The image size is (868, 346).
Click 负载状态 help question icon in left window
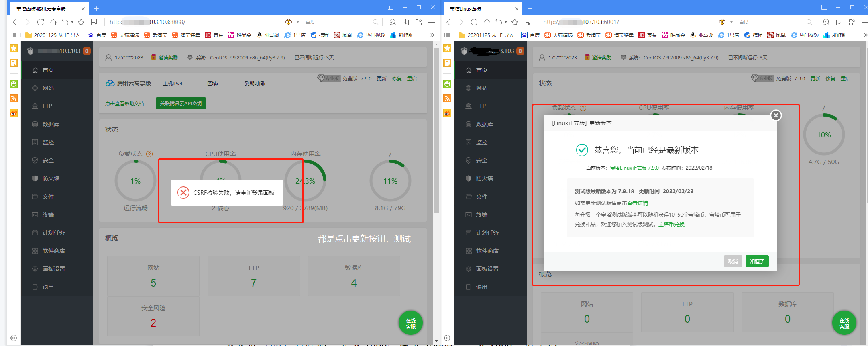(149, 154)
